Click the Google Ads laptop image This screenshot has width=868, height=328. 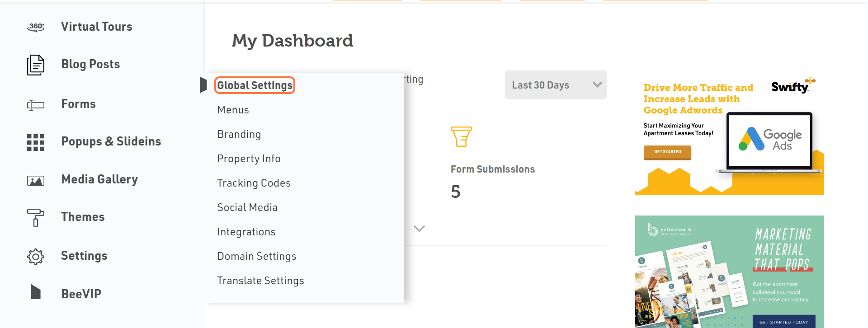click(769, 141)
